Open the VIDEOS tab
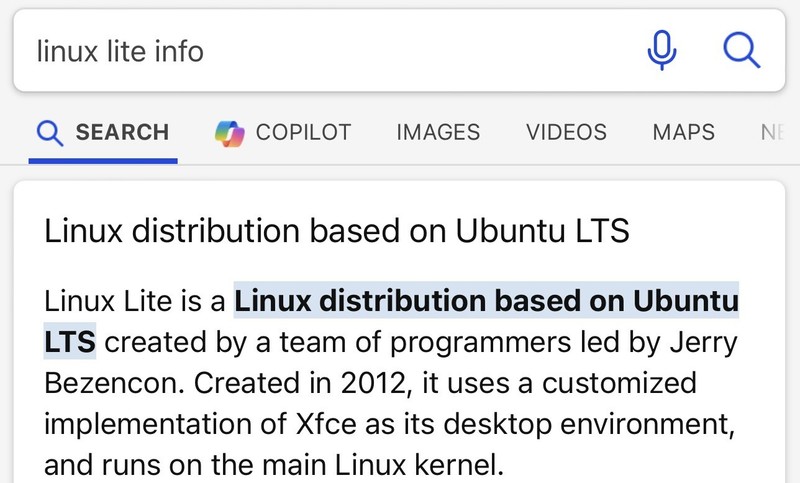The width and height of the screenshot is (800, 483). [x=566, y=133]
